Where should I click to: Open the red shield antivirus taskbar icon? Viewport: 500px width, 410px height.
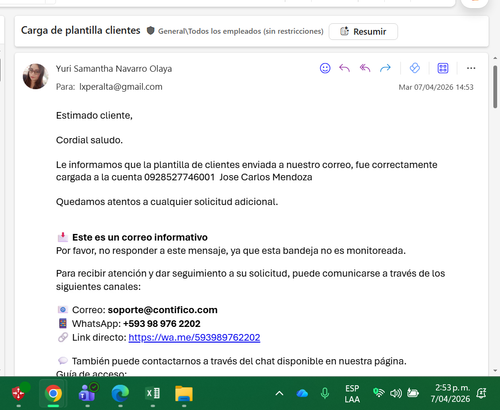pyautogui.click(x=20, y=392)
